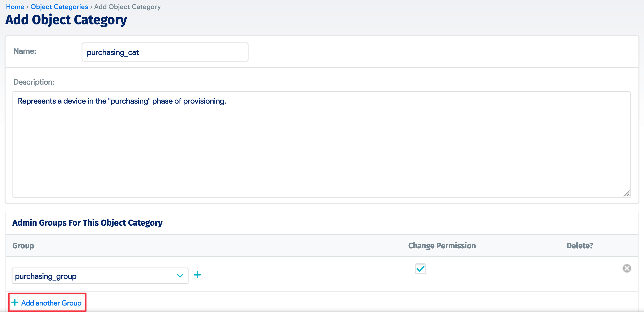Click the breadcrumb separator arrow after Home

[x=27, y=7]
